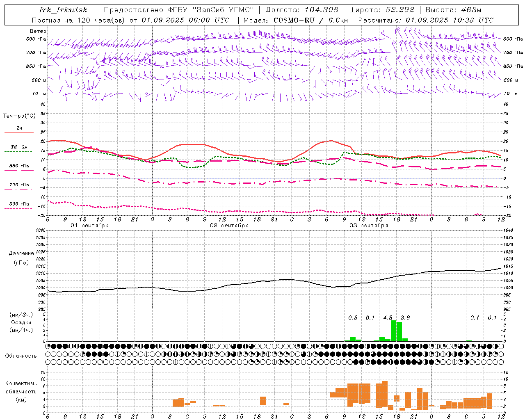Screen dimensions: 525x420
Task: Select the 'Тем-ра(°C)' temperature label
Action: coord(19,116)
